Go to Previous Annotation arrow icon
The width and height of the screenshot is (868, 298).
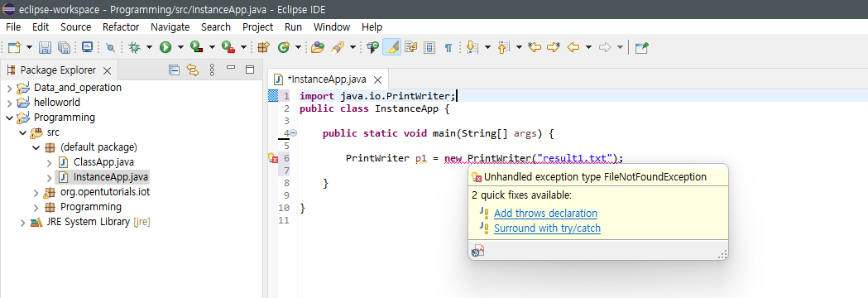click(502, 48)
